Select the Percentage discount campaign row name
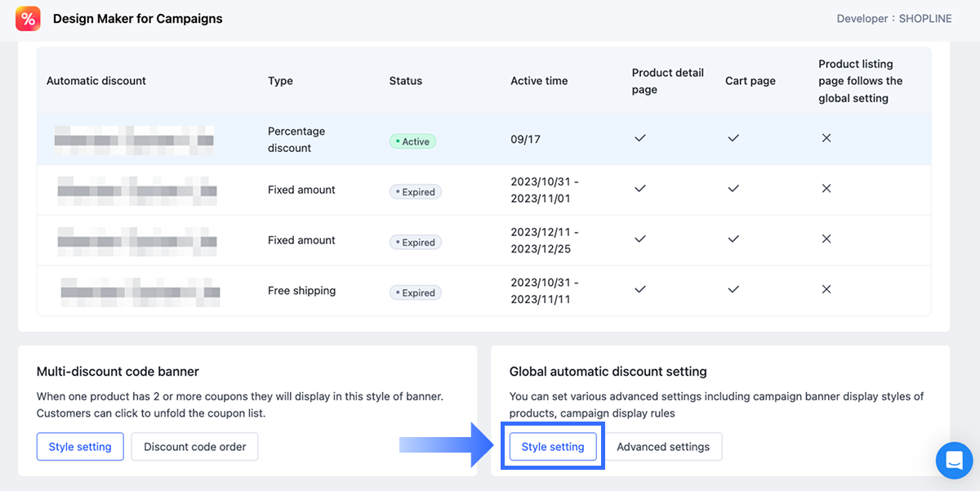 pos(134,141)
